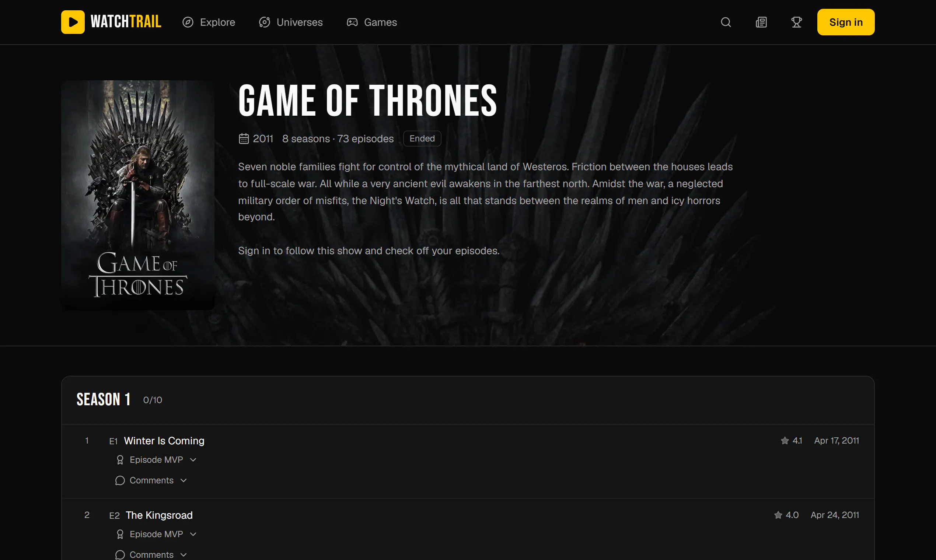Click the Apr 24, 2011 air date
Viewport: 936px width, 560px height.
[834, 515]
